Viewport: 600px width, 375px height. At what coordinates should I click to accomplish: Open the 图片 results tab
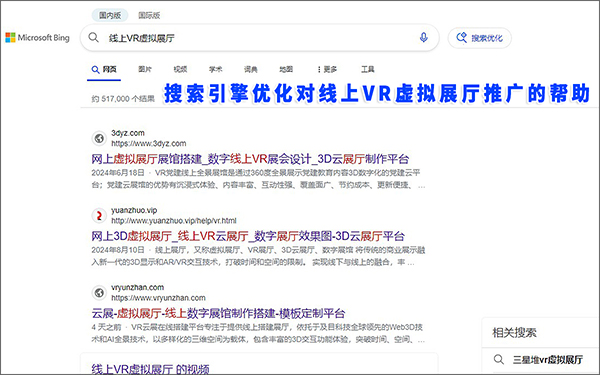[145, 69]
